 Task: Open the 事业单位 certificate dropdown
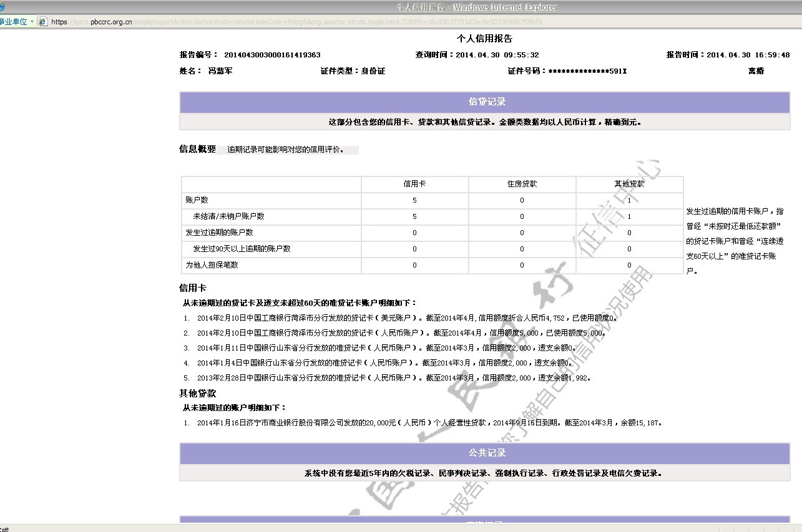click(17, 22)
